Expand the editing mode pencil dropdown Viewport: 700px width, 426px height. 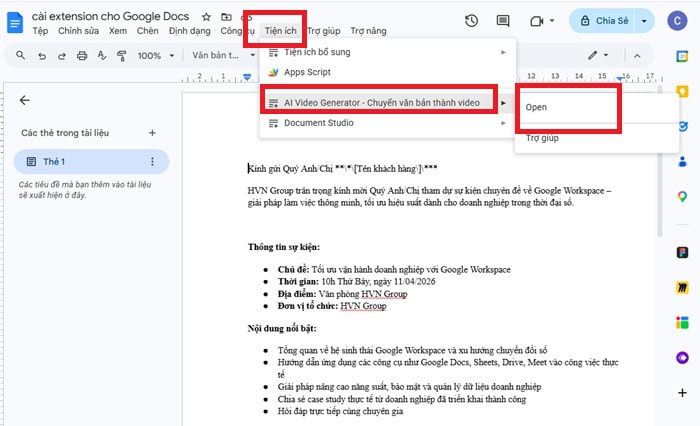point(599,55)
